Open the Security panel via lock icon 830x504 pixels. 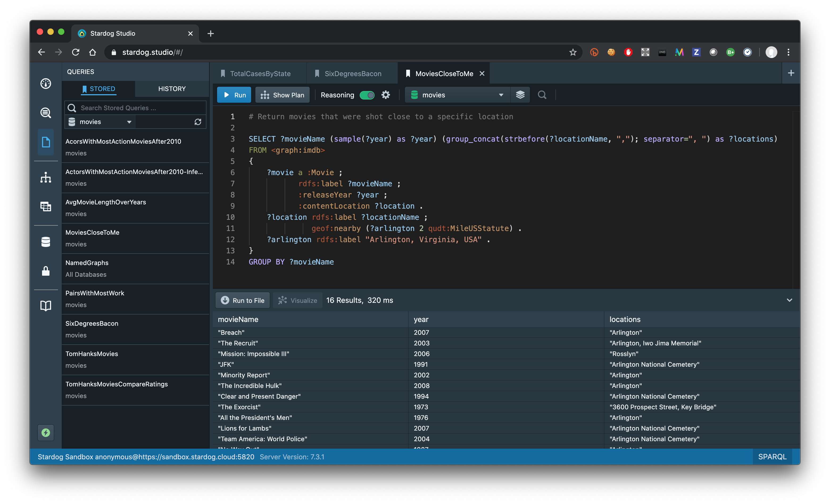[46, 271]
